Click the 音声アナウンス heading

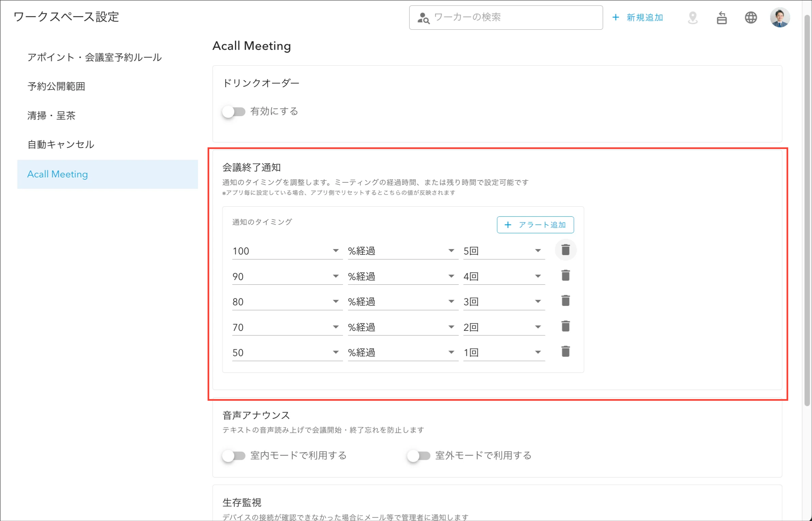256,415
